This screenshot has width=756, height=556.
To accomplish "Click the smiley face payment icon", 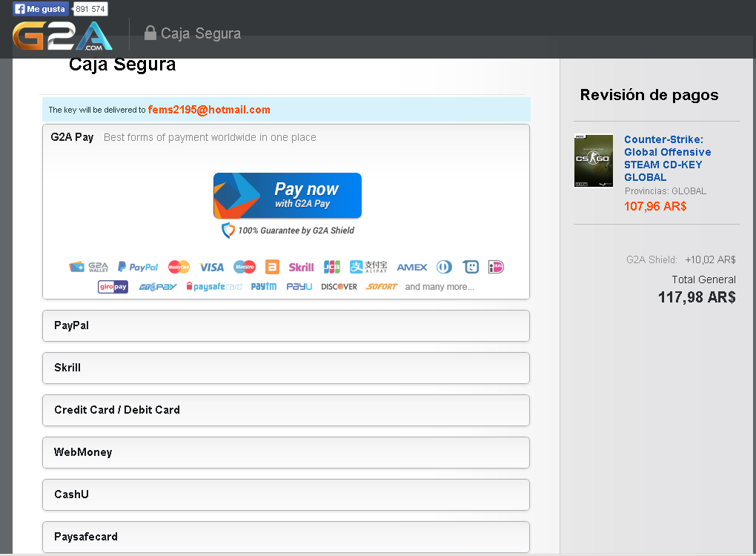I will coord(471,267).
